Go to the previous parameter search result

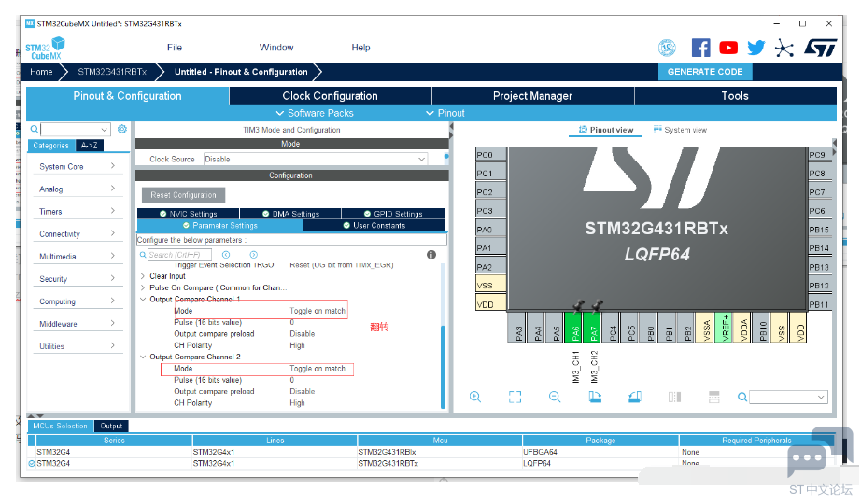(226, 255)
